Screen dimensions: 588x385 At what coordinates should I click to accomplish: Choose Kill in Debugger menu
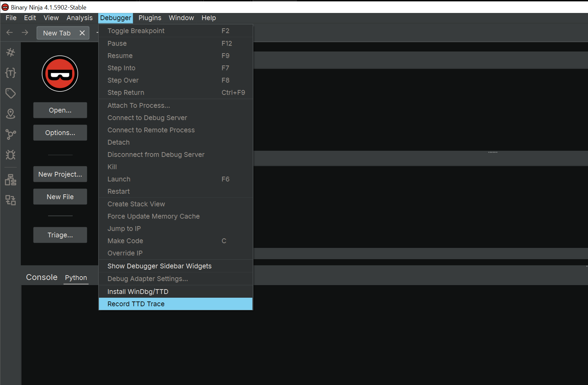176,167
